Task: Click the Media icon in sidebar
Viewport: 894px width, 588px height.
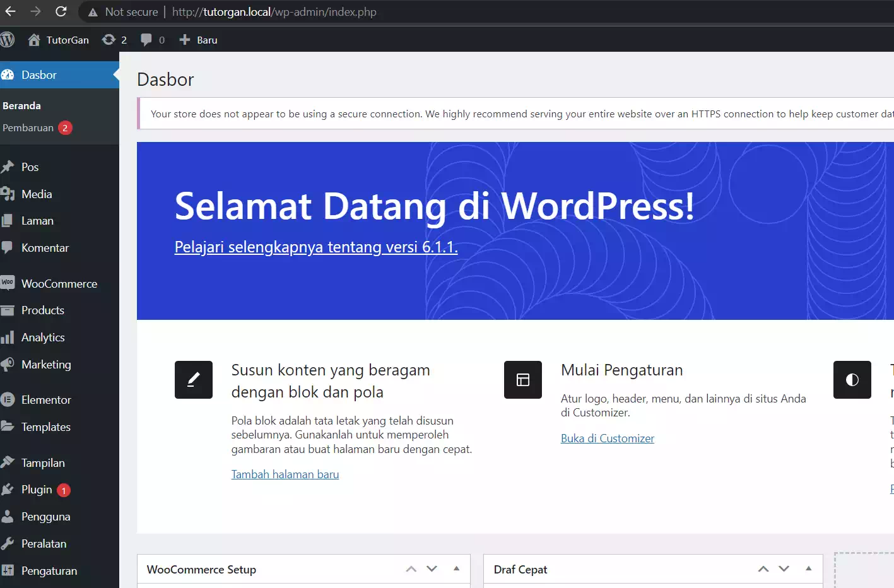Action: (8, 194)
